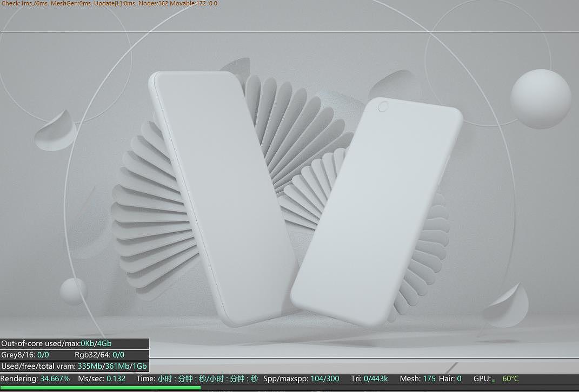Click the green render progress bar

[100, 388]
